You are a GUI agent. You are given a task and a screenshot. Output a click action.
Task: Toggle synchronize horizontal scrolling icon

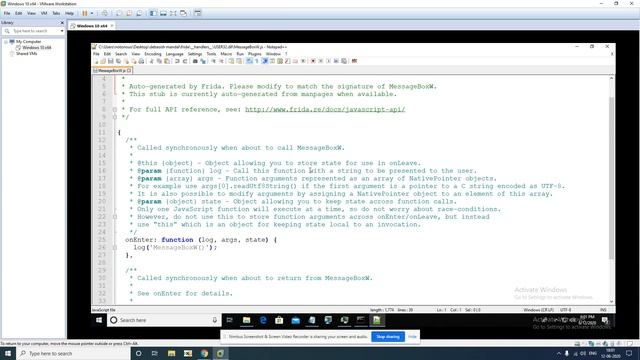[239, 61]
